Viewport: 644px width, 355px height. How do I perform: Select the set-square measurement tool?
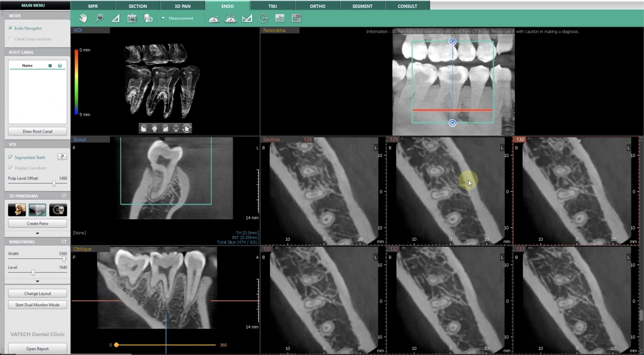[x=247, y=18]
